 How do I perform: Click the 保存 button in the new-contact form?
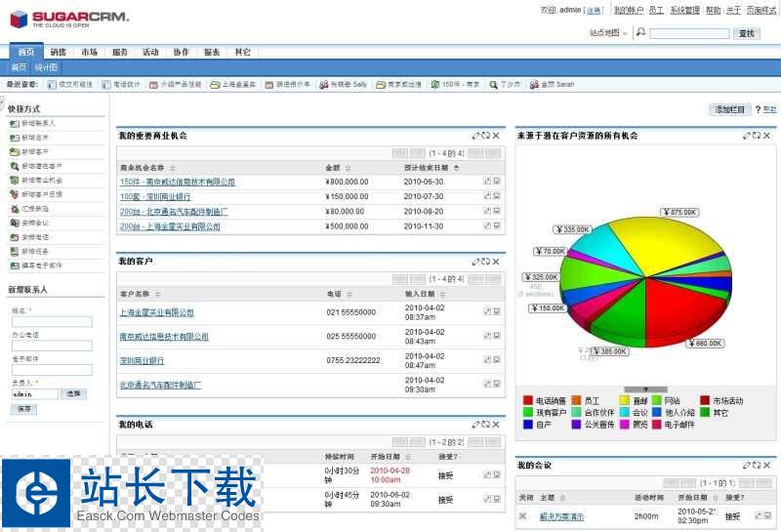23,409
